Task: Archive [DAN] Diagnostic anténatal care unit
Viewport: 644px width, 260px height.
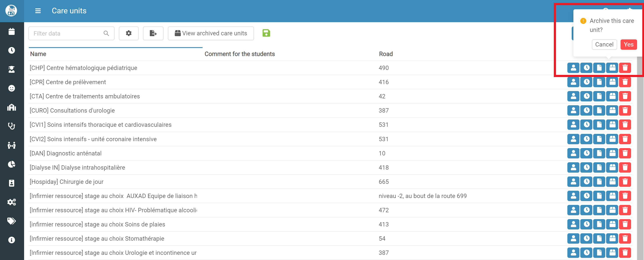Action: pyautogui.click(x=612, y=153)
